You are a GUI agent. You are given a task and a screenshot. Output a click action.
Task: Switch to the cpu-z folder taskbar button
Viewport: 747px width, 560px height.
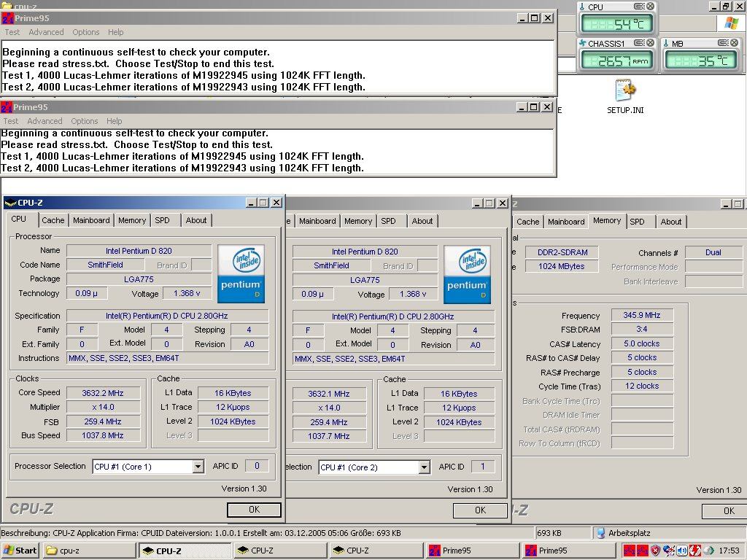[x=88, y=551]
